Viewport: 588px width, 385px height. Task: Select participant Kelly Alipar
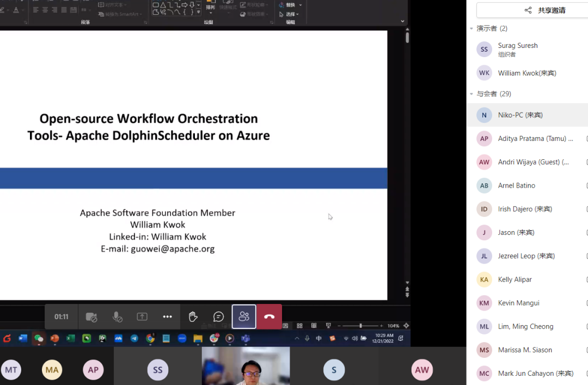tap(527, 280)
